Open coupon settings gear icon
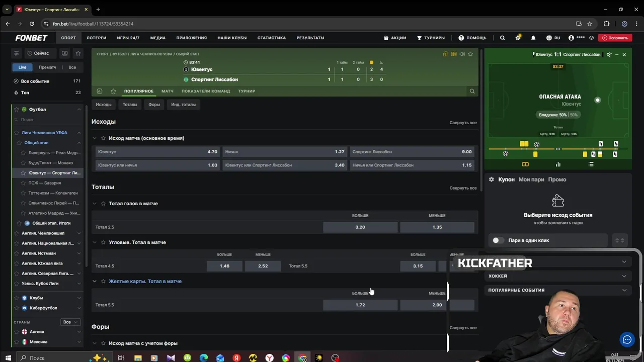Screen dimensions: 644x362 (x=492, y=179)
